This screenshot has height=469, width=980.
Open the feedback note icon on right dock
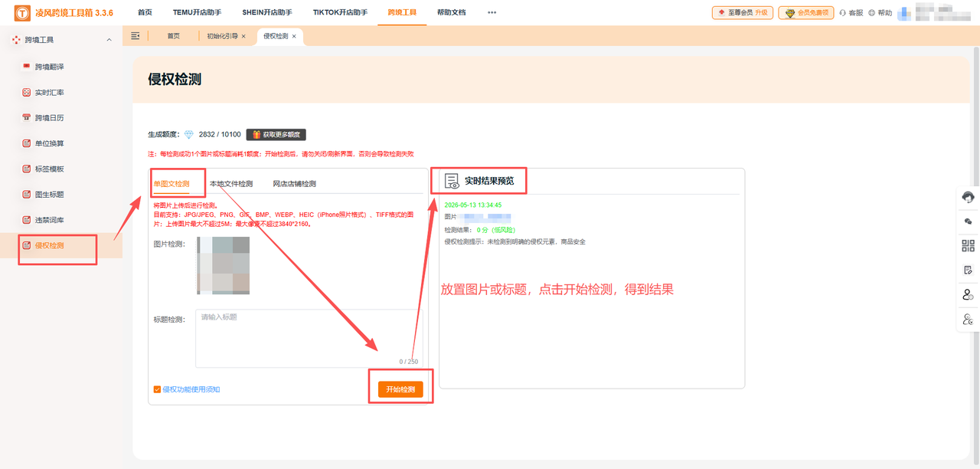point(969,271)
